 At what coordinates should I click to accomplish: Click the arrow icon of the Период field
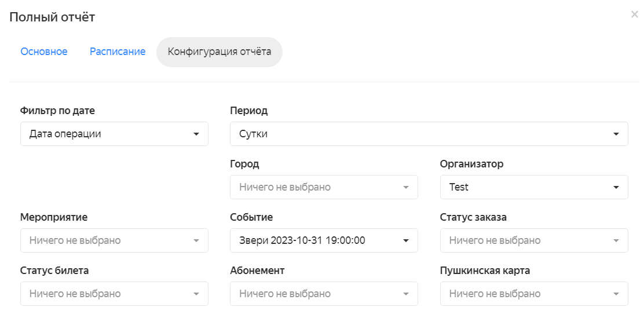point(616,134)
